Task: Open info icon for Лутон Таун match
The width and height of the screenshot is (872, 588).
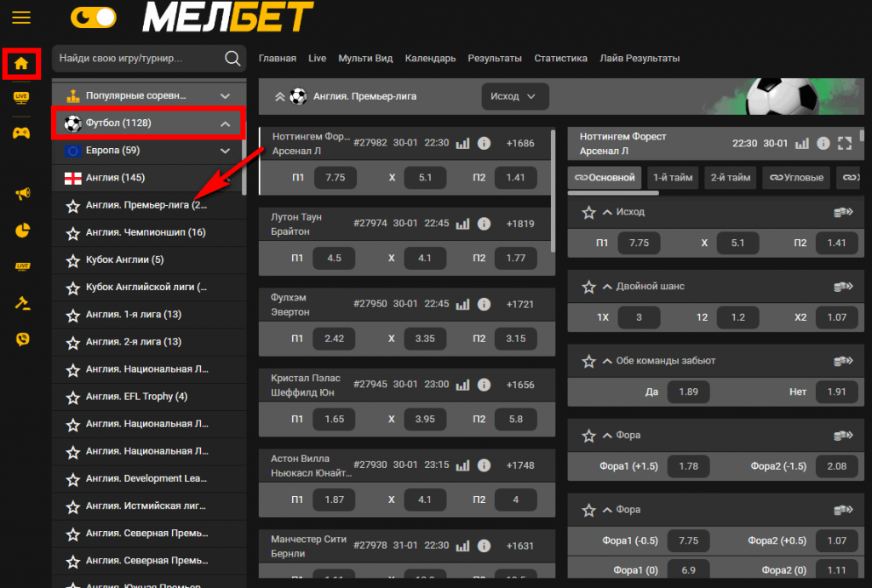Action: pos(485,224)
